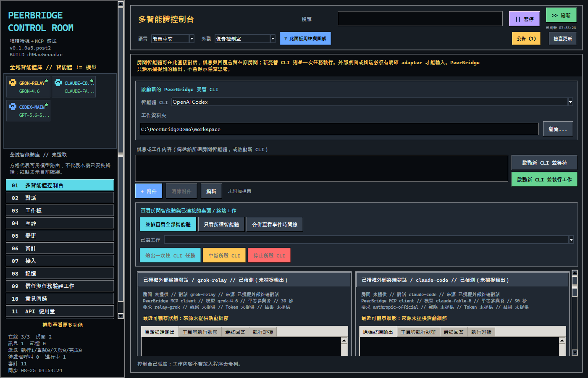The image size is (588, 378).
Task: Select 執行證據 tab in grok-relay panel
Action: (x=263, y=332)
